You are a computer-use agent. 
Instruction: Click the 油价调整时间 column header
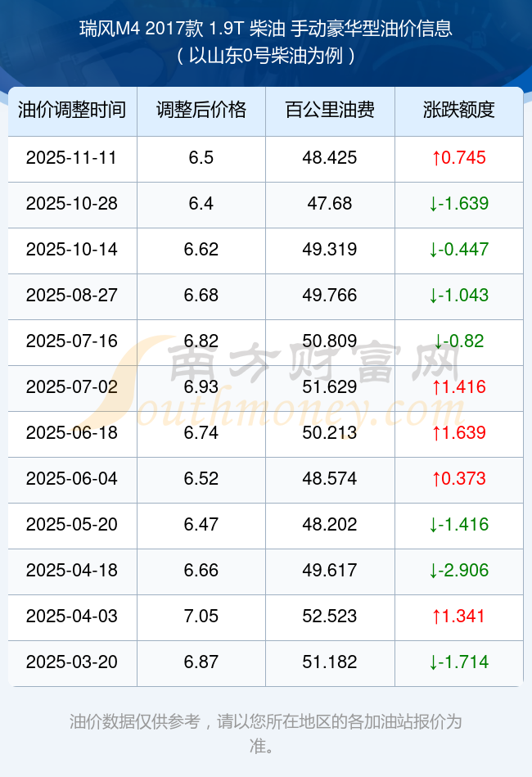[x=72, y=111]
